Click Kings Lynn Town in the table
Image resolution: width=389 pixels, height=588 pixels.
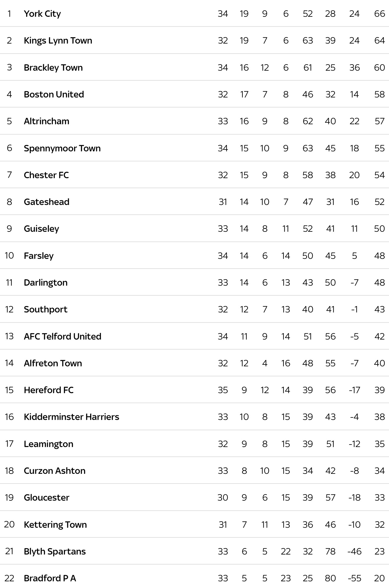click(x=58, y=40)
